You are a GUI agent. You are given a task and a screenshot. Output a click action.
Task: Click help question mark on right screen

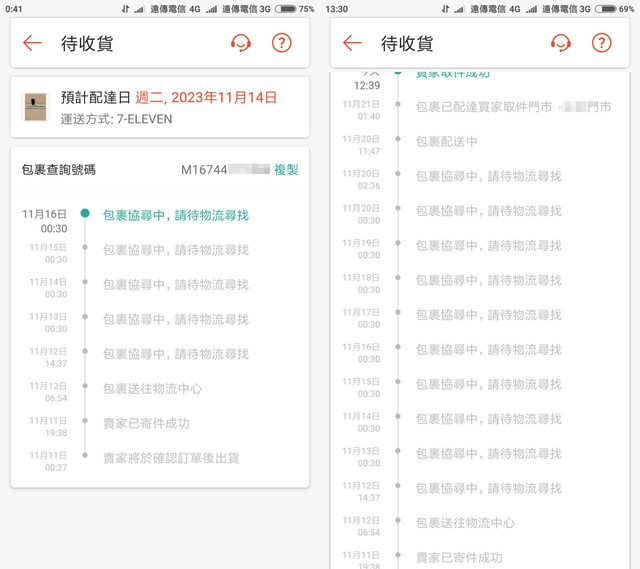tap(601, 43)
